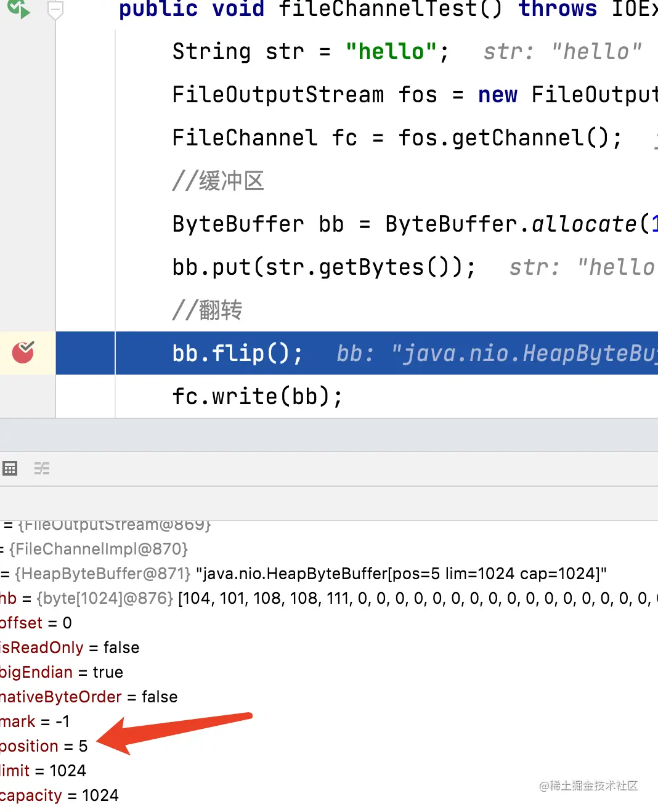Click the bb.put(str.getBytes()) line

coord(324,267)
